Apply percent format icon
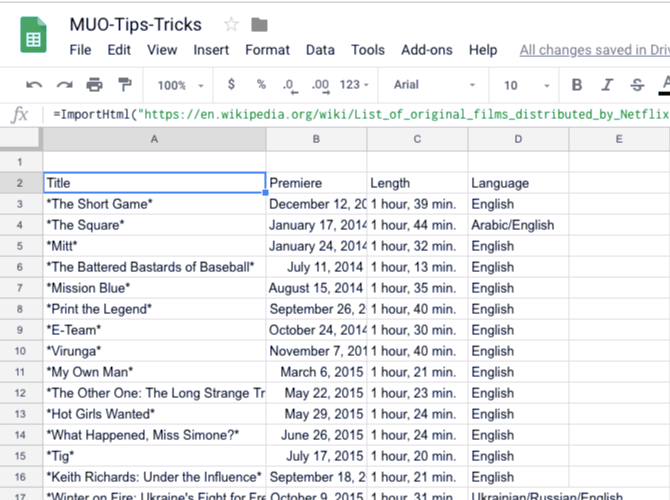Screen dimensions: 670x500 click(x=261, y=85)
